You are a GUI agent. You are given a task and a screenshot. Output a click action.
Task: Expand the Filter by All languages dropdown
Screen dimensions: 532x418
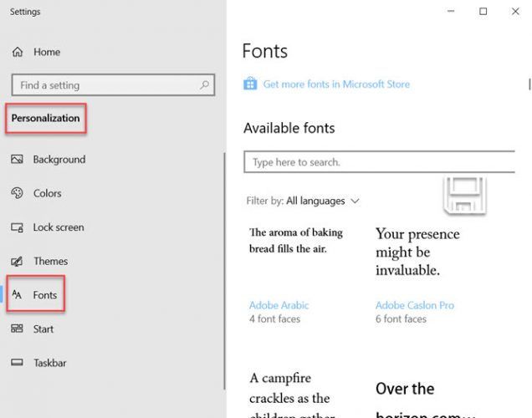(302, 201)
